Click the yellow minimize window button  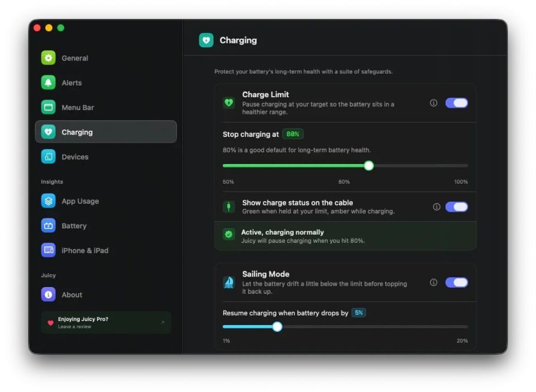tap(49, 28)
